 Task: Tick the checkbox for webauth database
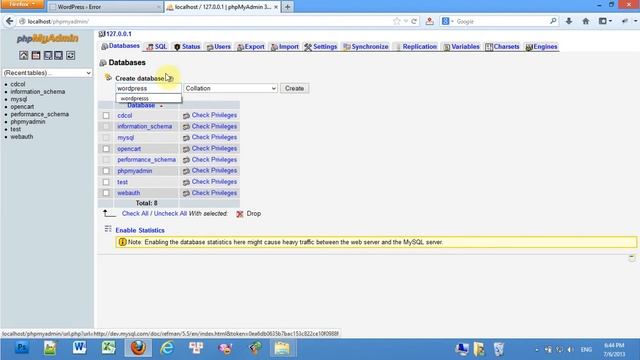tap(106, 193)
